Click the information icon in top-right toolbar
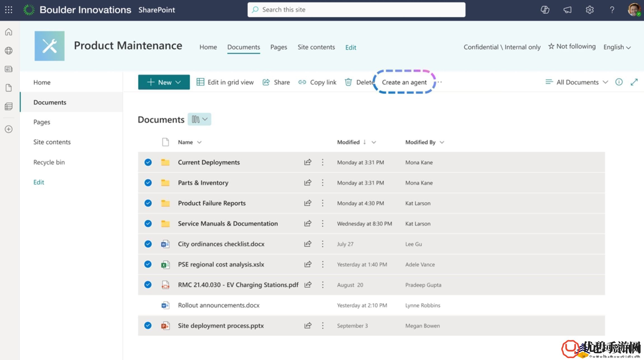 point(619,82)
